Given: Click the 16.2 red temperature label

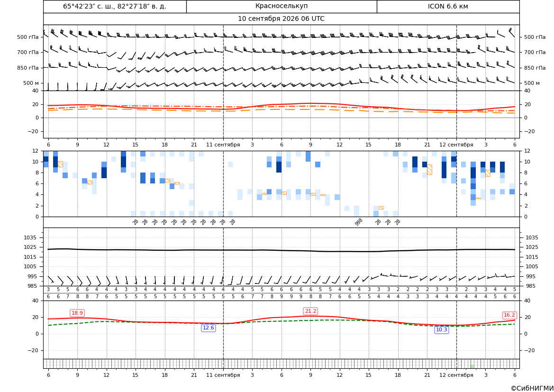Looking at the screenshot, I should [509, 315].
